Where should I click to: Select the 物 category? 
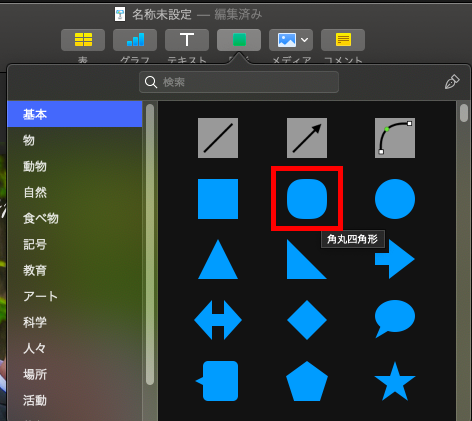coord(75,140)
